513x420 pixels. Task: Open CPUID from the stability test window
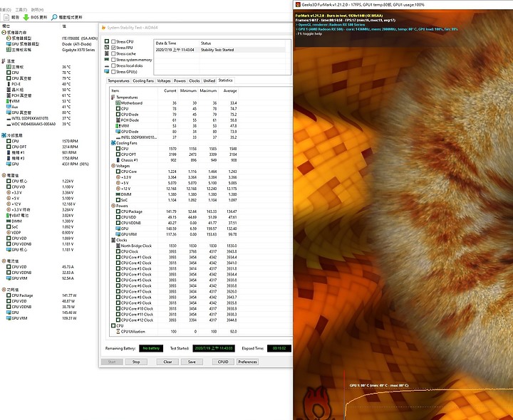[223, 362]
